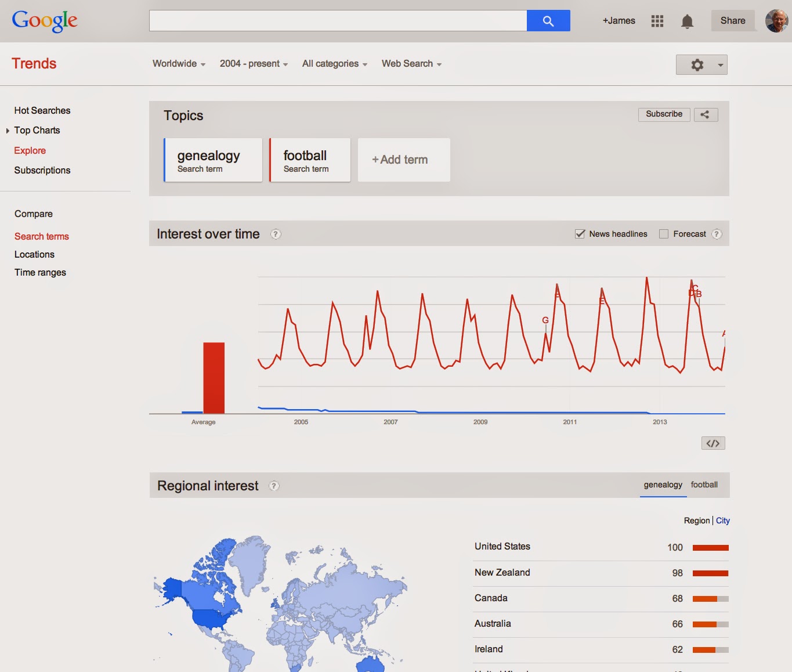
Task: Open the Worldwide location dropdown
Action: click(179, 64)
